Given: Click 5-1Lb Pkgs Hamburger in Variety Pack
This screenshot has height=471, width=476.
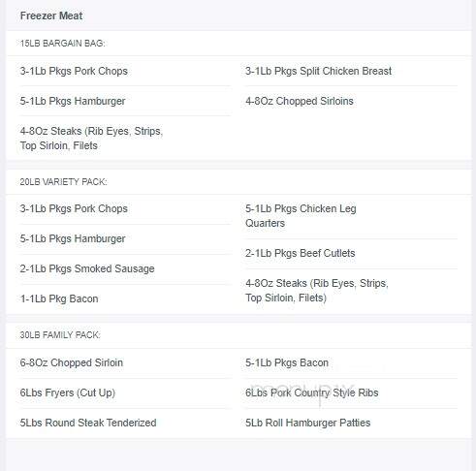Looking at the screenshot, I should [73, 238].
